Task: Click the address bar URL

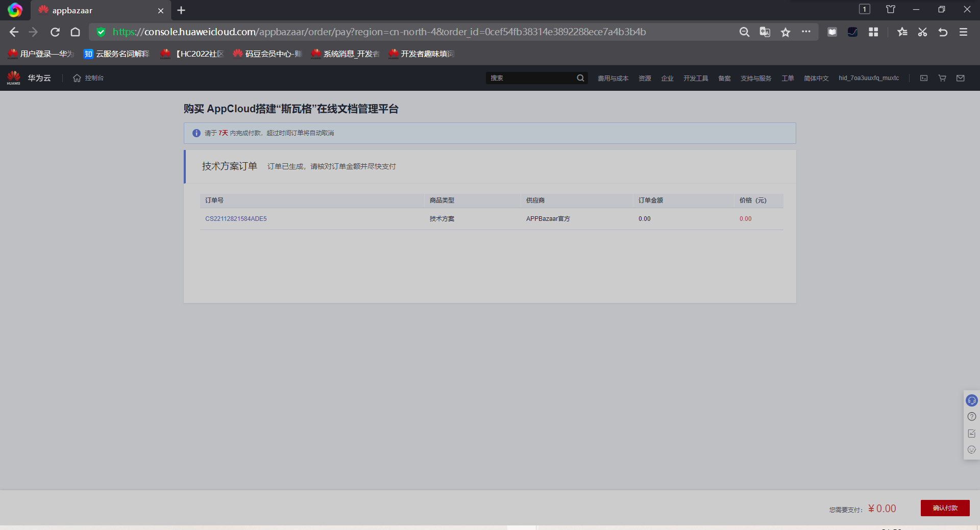Action: coord(379,32)
